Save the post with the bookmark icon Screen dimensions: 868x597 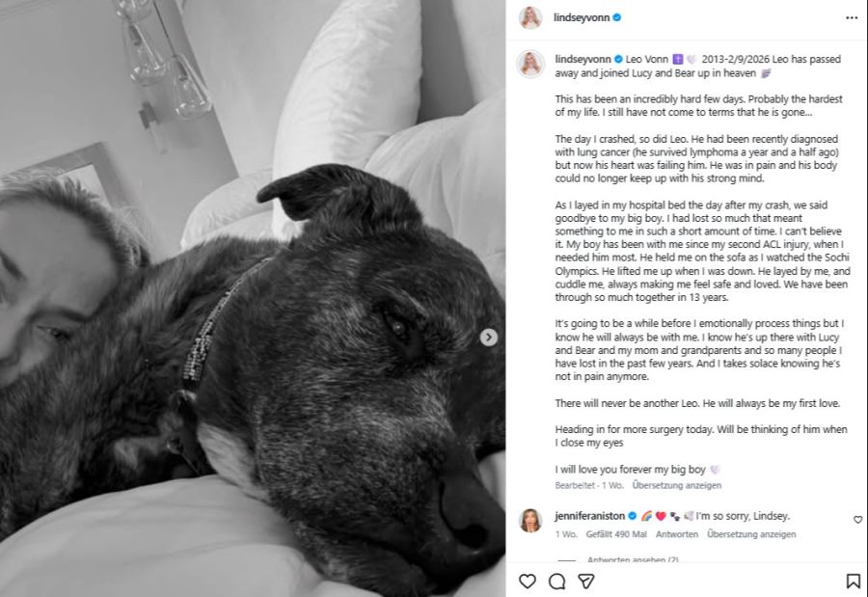point(854,581)
